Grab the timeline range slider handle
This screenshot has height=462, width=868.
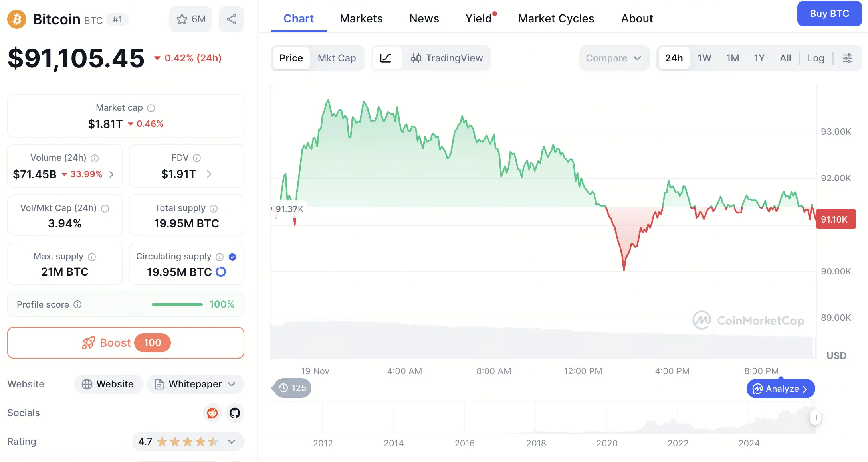pyautogui.click(x=815, y=417)
